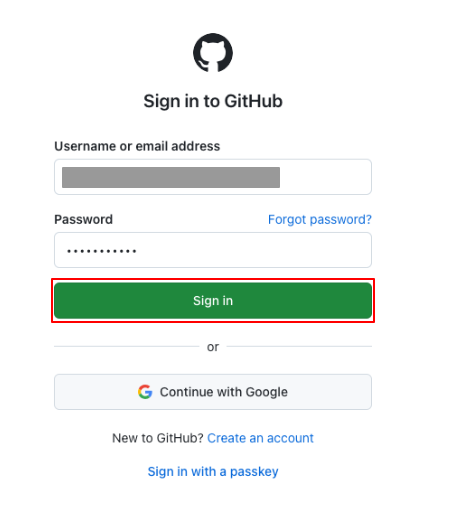Screen dimensions: 456x528
Task: Click the red outline around Sign in
Action: 213,279
